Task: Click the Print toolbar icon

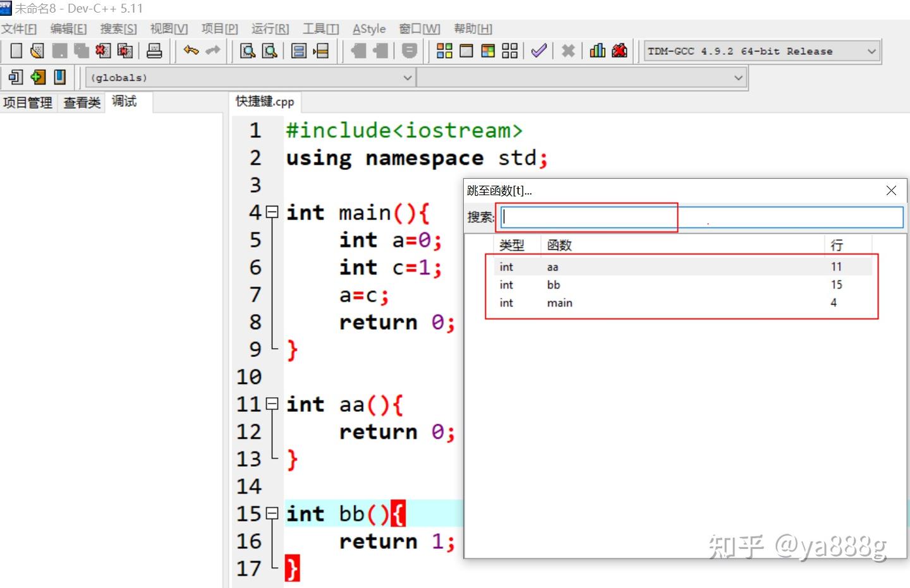Action: pos(154,51)
